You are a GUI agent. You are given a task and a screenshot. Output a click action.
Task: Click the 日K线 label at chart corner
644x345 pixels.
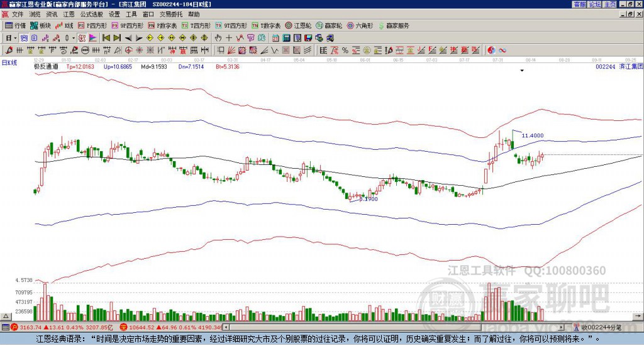(x=9, y=63)
